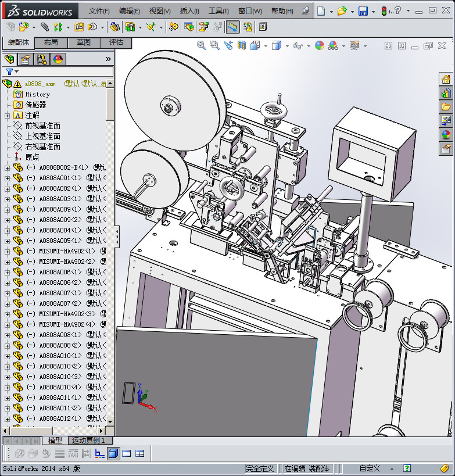Screen dimensions: 455x476
Task: Open the ConfigurationManager tab icon
Action: [42, 59]
